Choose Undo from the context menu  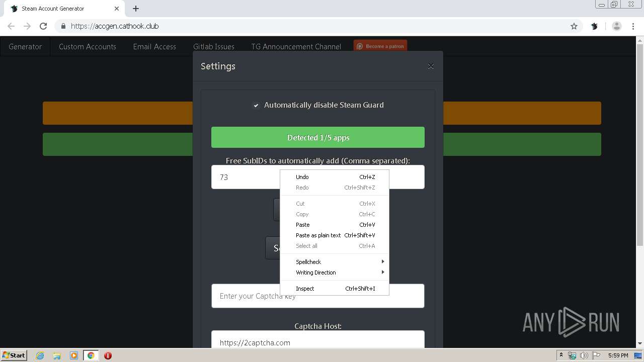click(335, 177)
